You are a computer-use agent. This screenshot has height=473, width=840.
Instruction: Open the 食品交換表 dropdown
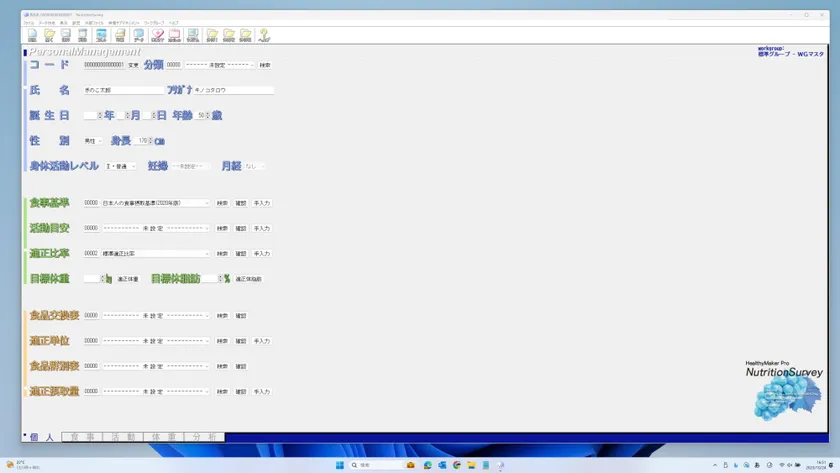[x=155, y=316]
